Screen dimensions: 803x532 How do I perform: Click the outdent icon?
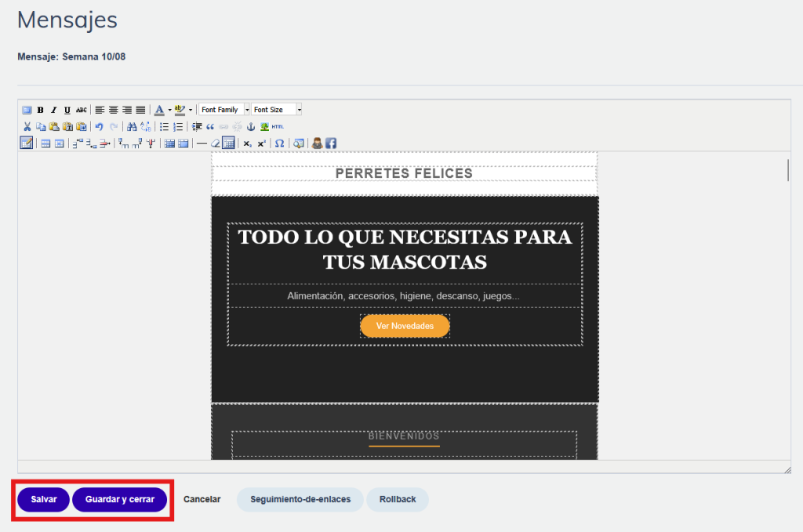click(x=197, y=126)
